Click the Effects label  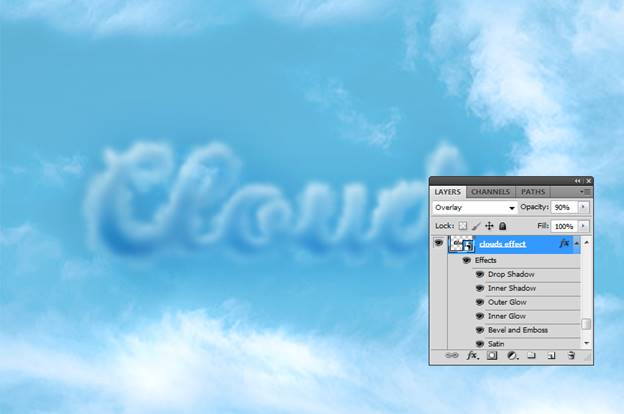click(x=486, y=260)
